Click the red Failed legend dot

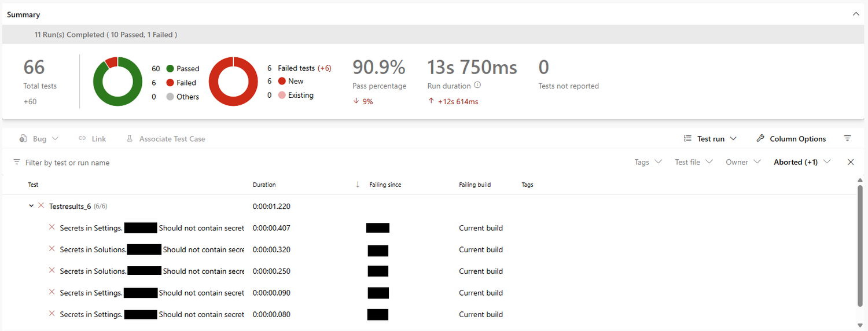click(x=170, y=83)
